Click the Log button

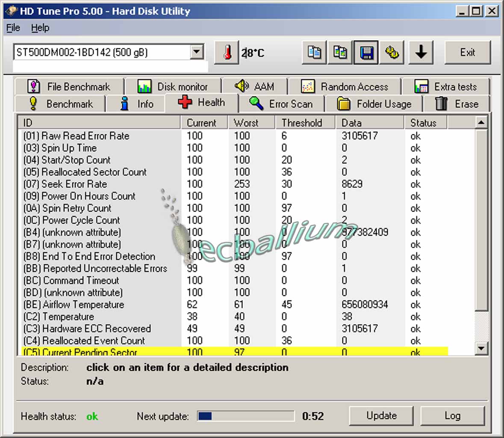pyautogui.click(x=452, y=416)
